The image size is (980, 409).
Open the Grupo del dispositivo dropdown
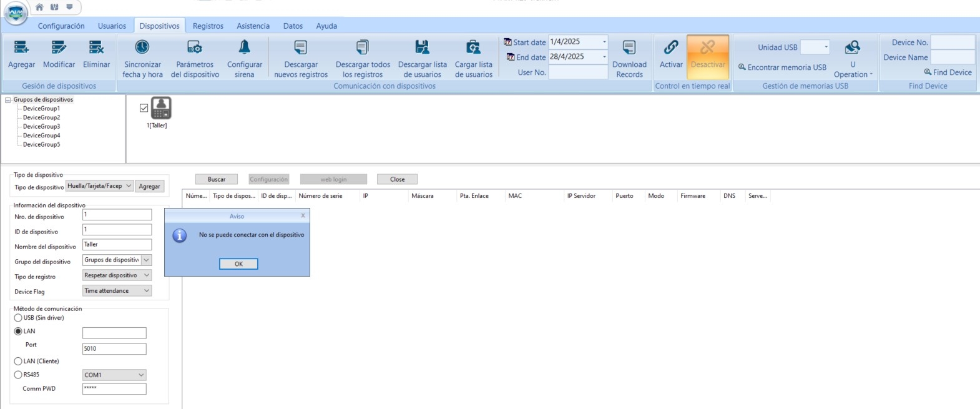147,260
